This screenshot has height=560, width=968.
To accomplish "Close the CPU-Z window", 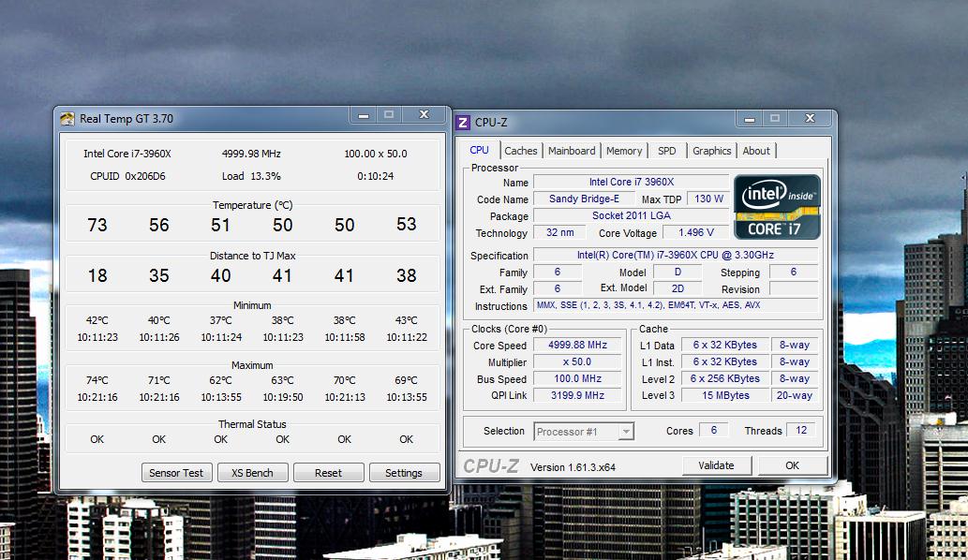I will click(810, 118).
